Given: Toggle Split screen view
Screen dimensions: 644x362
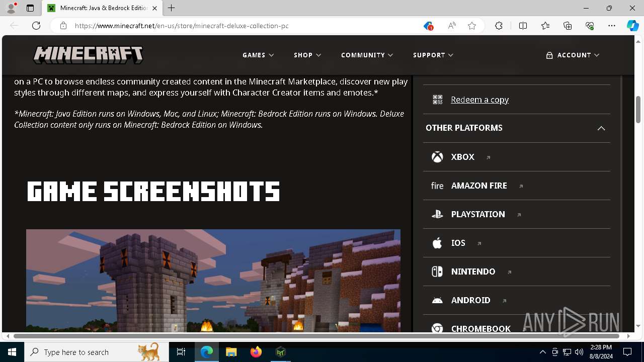Looking at the screenshot, I should 523,26.
